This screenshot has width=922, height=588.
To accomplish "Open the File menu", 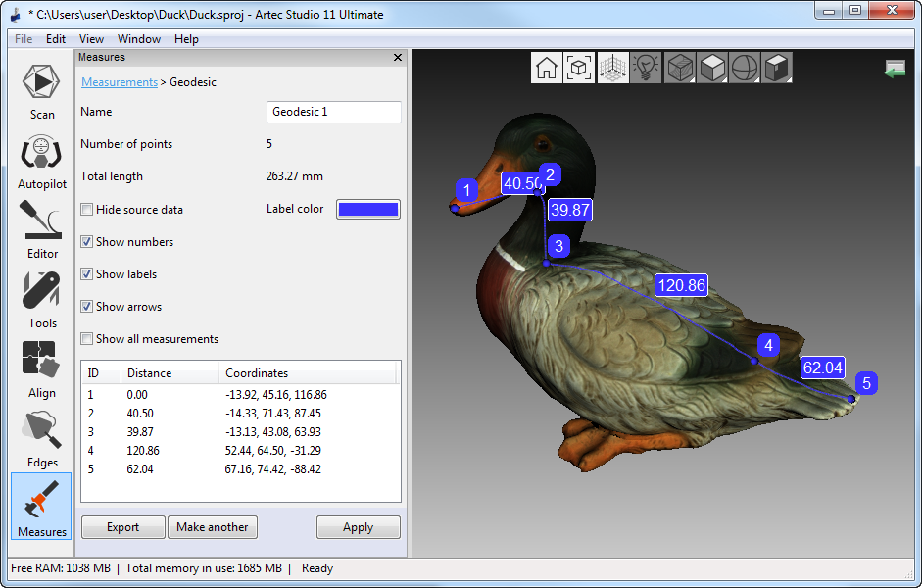I will (x=24, y=39).
